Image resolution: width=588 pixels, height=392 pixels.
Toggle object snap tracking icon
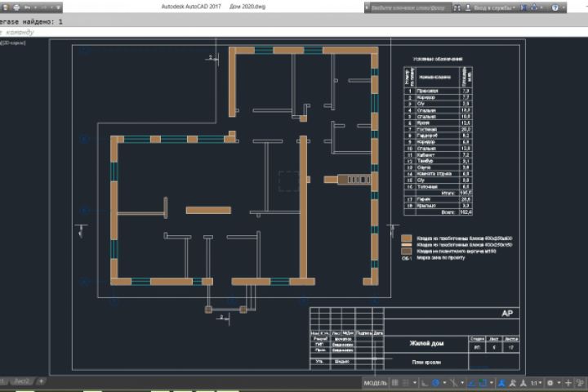(471, 383)
